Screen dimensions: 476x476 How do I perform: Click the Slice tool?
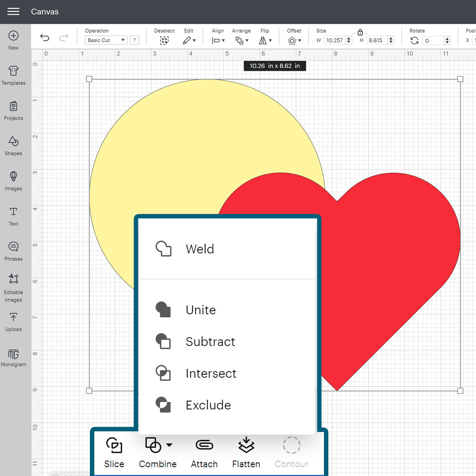pyautogui.click(x=114, y=452)
